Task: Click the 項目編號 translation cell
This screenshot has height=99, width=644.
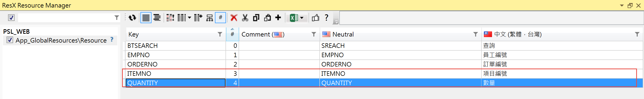Action: (x=562, y=74)
